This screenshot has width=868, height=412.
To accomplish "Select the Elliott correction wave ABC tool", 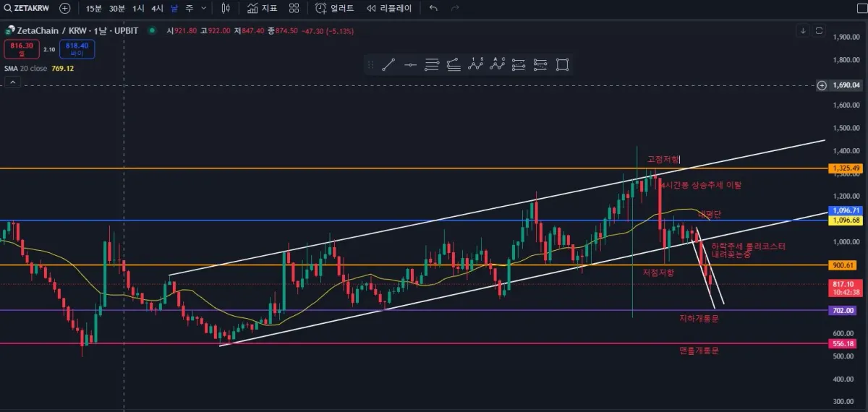I will [497, 65].
